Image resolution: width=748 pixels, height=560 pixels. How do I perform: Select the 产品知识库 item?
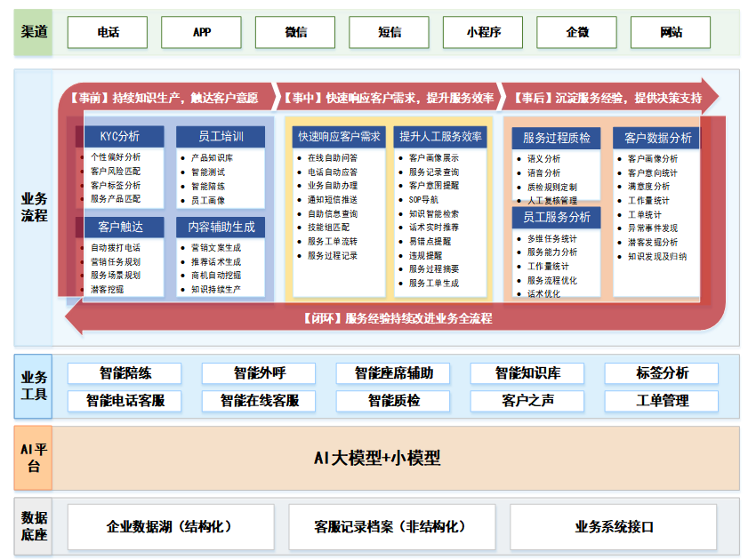(x=212, y=157)
